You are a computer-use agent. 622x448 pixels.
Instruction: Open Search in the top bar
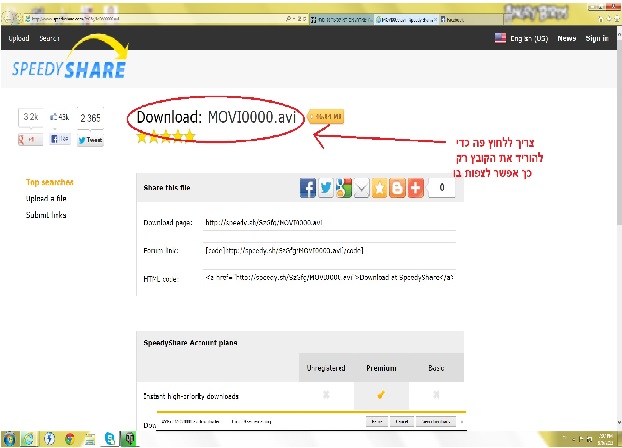pyautogui.click(x=50, y=38)
